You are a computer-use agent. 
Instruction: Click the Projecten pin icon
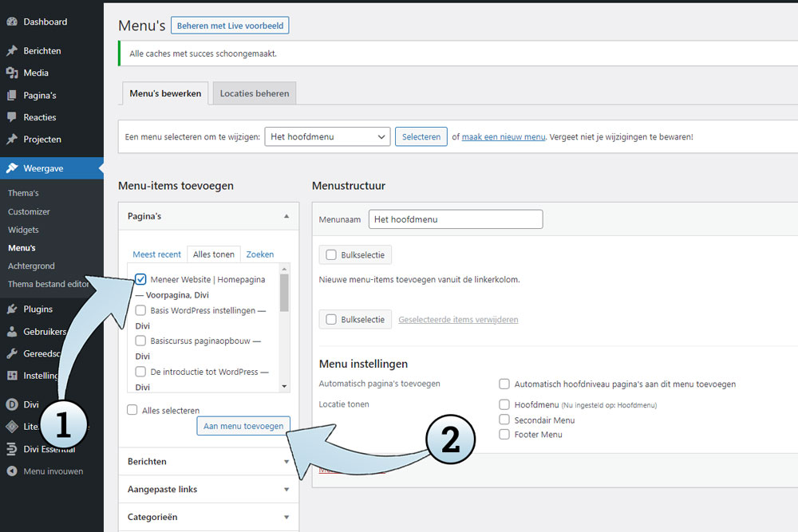click(x=12, y=140)
